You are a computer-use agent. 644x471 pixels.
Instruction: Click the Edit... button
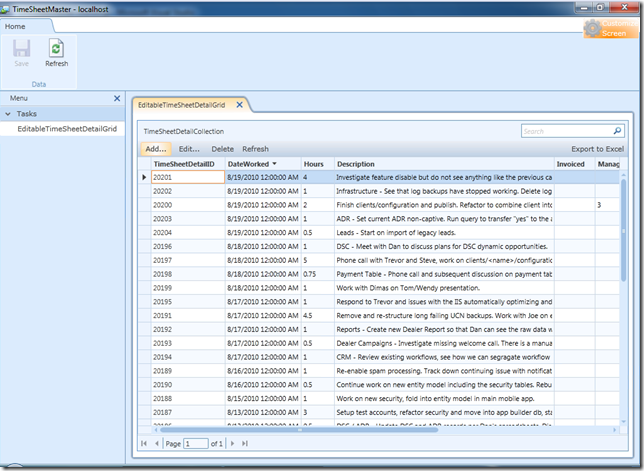pos(189,149)
